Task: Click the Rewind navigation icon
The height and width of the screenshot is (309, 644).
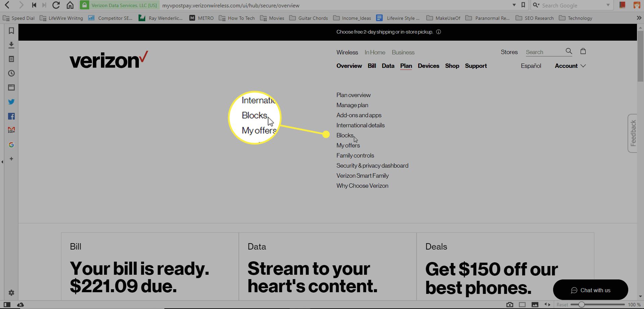Action: [34, 5]
